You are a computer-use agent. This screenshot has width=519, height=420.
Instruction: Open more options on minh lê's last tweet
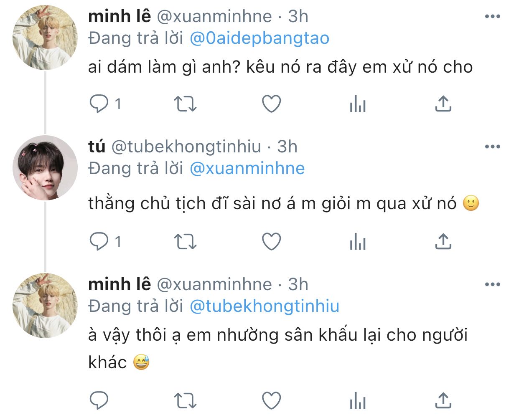pos(492,284)
